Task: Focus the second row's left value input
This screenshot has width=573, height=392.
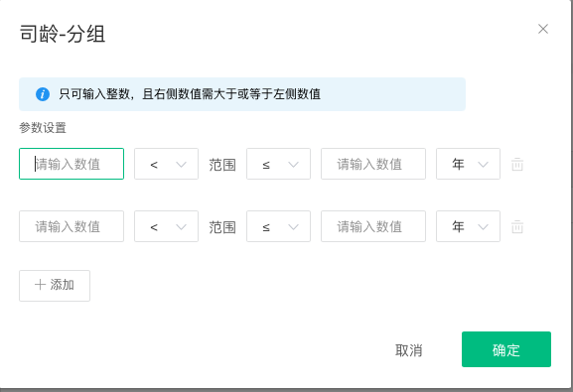Action: pyautogui.click(x=72, y=226)
